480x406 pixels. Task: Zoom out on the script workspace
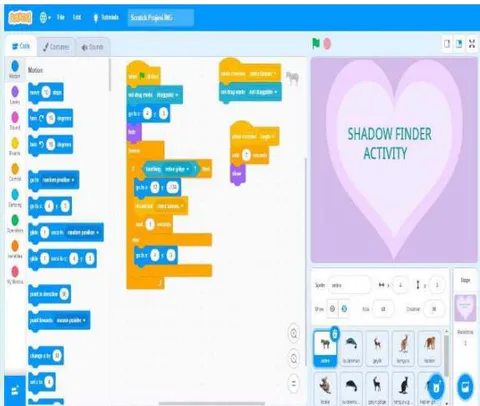click(x=294, y=359)
